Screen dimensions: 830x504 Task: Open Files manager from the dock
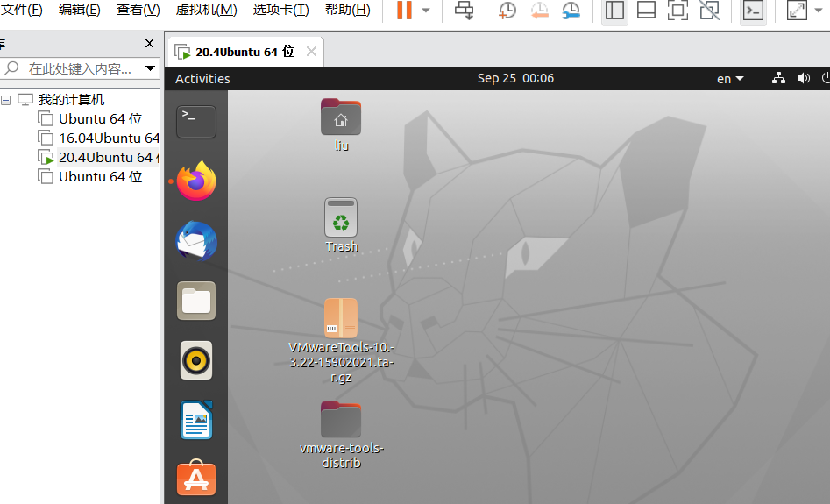click(196, 301)
